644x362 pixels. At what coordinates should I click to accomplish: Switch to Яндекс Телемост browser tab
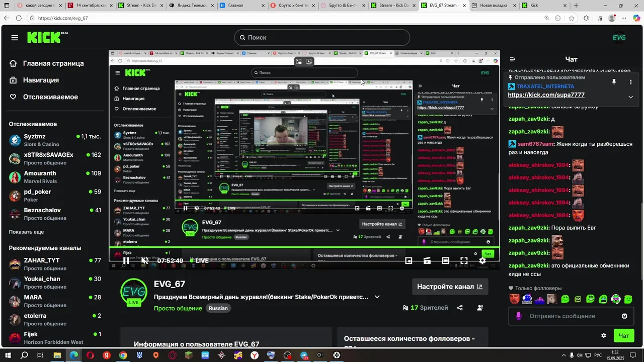click(192, 6)
